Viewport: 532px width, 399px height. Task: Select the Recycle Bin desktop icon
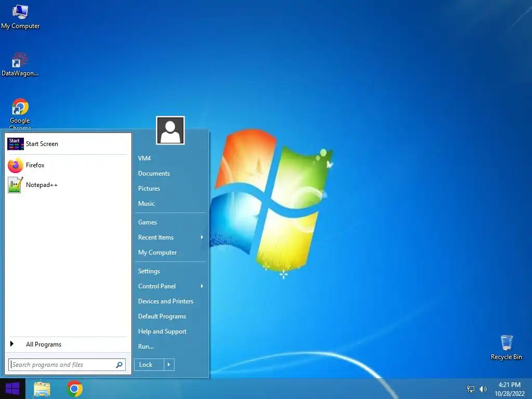pyautogui.click(x=506, y=348)
